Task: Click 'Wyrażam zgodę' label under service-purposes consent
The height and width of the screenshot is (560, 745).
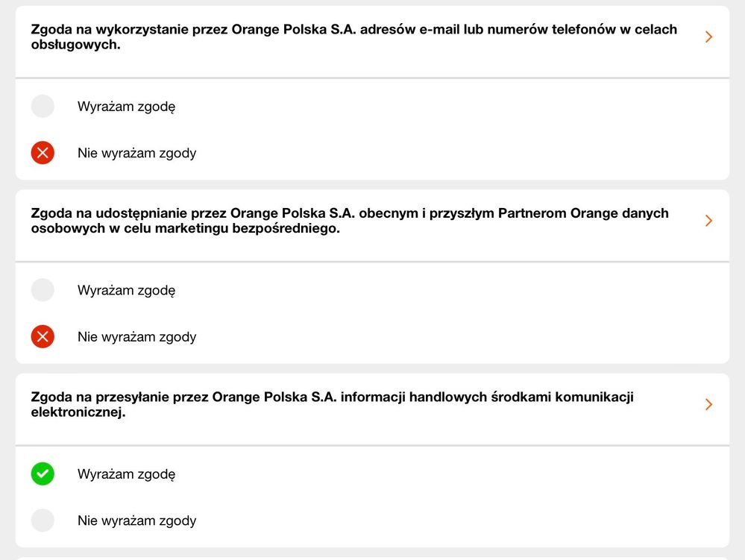Action: click(x=126, y=107)
